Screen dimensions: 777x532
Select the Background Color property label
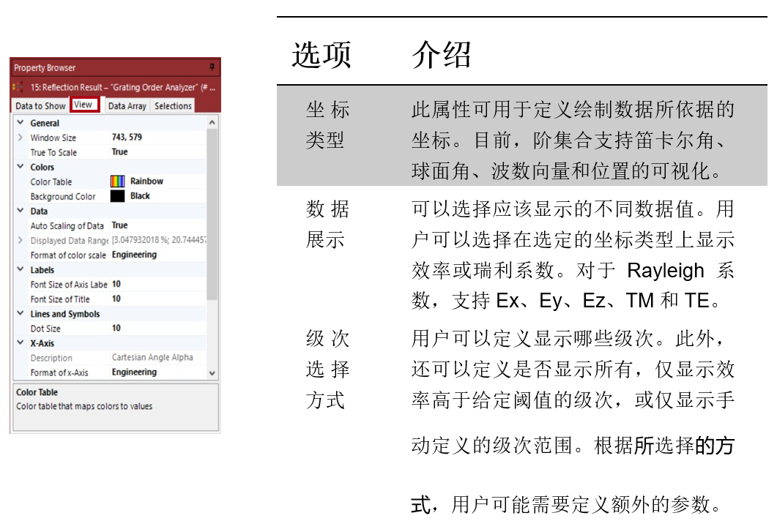tap(63, 197)
